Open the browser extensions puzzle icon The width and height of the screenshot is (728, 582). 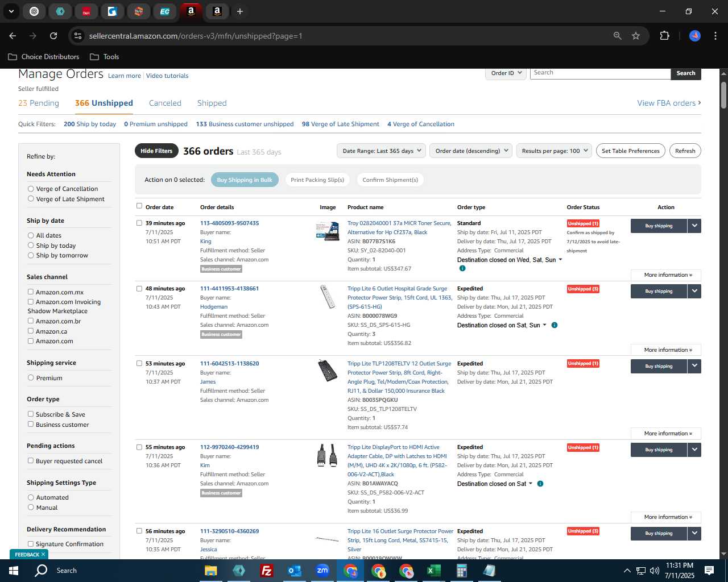coord(664,36)
